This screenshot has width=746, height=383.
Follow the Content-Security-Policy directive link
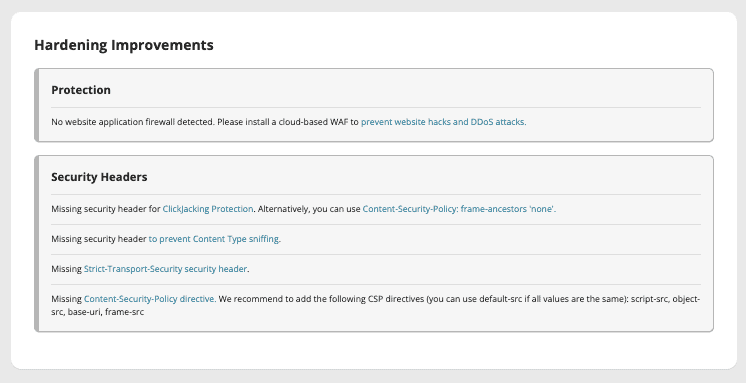(150, 299)
